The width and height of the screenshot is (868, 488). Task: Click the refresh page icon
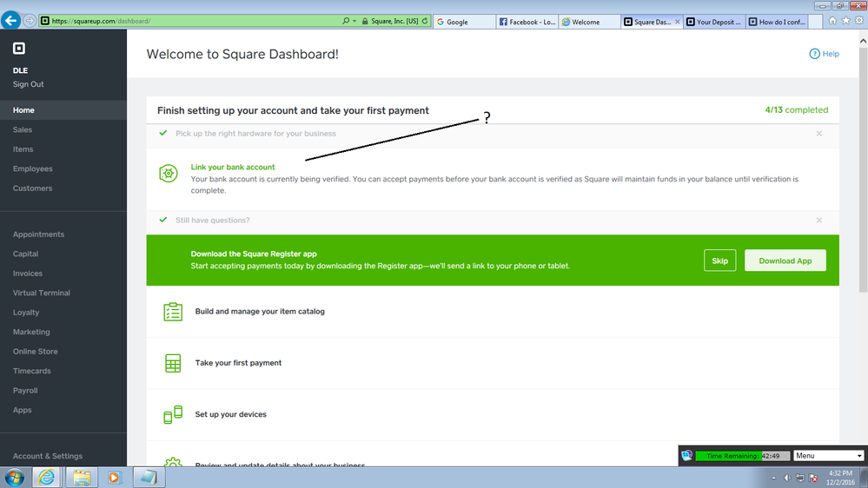425,21
